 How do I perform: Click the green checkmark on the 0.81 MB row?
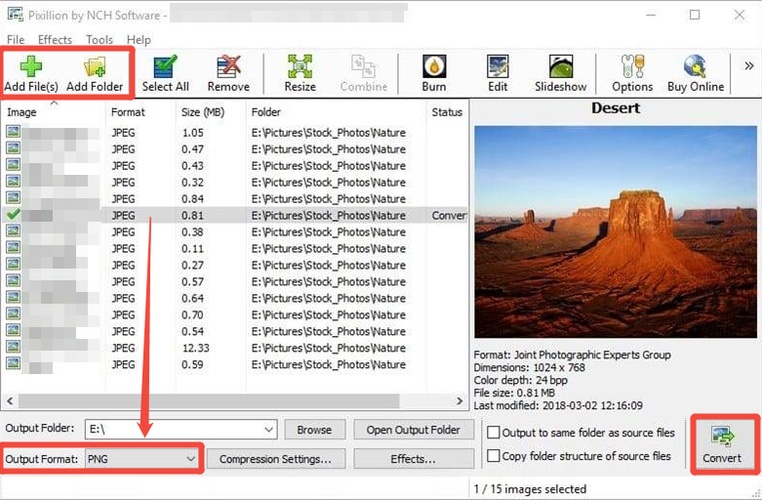coord(14,214)
